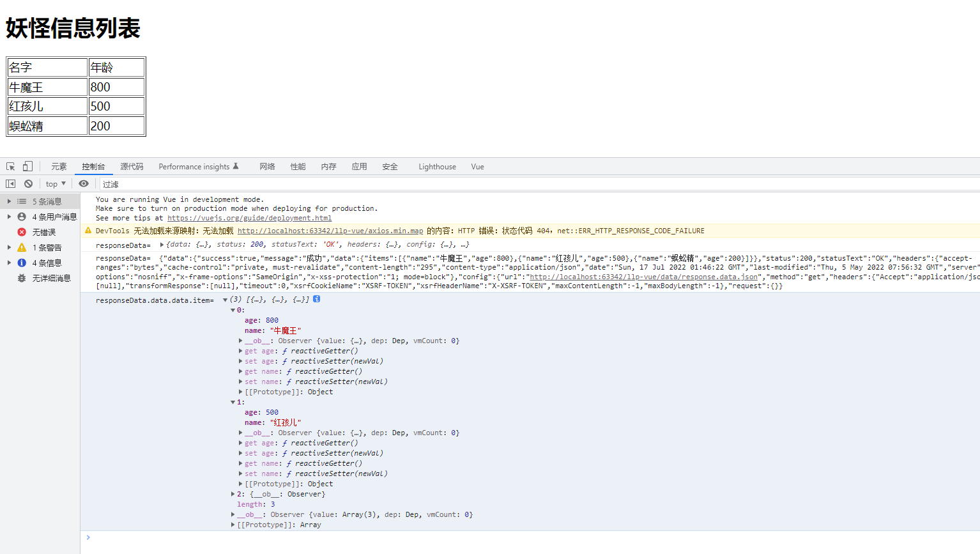Open the vuejs.org deployment guide link

[x=249, y=217]
